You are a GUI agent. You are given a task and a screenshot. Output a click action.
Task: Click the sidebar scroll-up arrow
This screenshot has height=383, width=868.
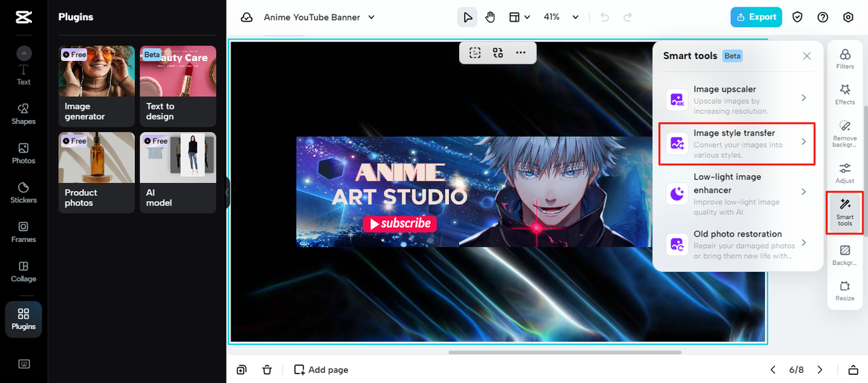tap(24, 53)
